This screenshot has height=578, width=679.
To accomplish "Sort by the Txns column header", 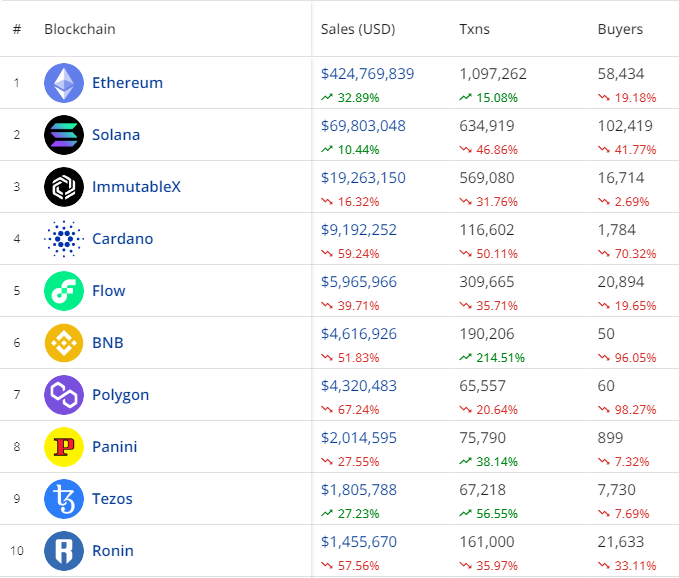I will pos(477,29).
